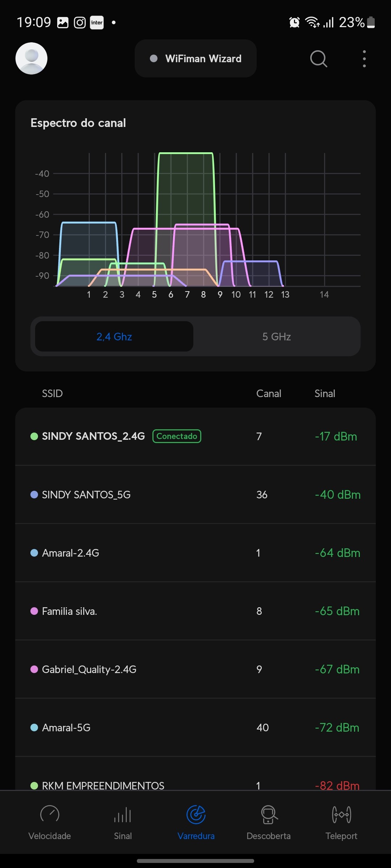Tap the Familia silva. network row

click(195, 611)
